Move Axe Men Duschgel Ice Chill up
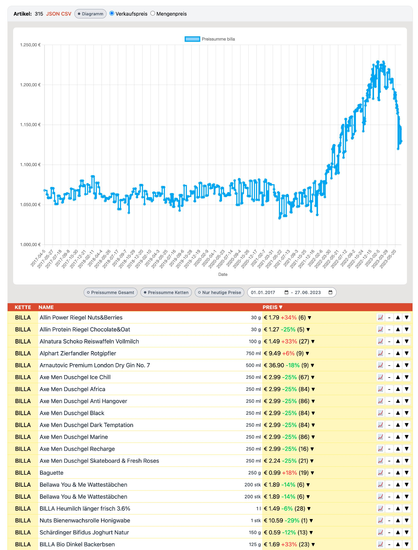Image resolution: width=418 pixels, height=550 pixels. click(398, 377)
